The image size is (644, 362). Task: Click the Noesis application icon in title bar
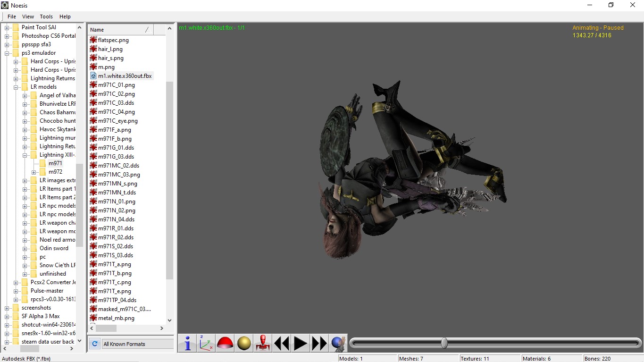coord(4,5)
